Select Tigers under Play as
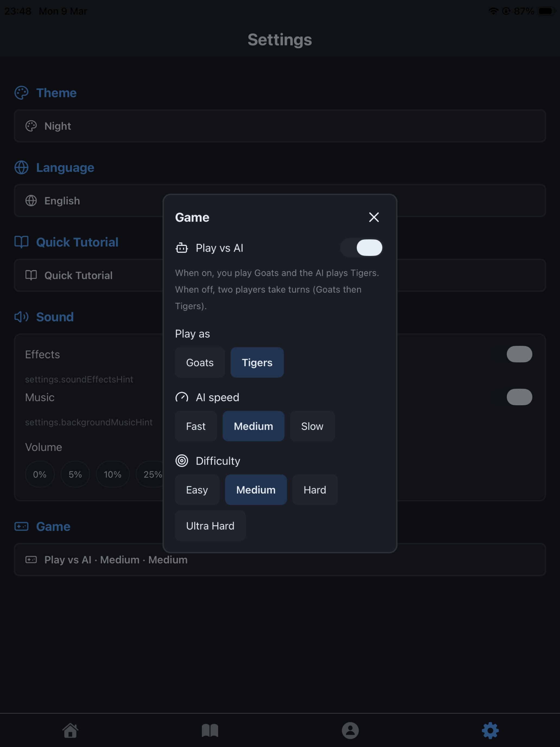 tap(257, 362)
